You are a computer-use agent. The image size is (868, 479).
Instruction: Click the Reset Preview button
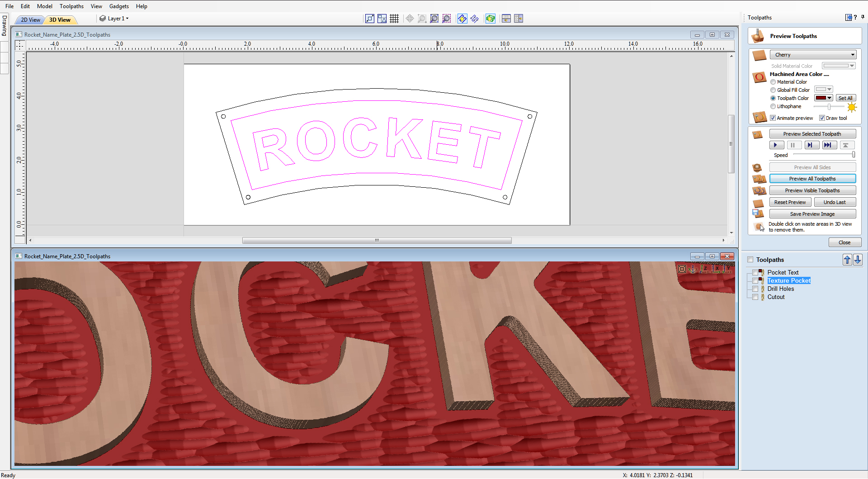(x=790, y=202)
